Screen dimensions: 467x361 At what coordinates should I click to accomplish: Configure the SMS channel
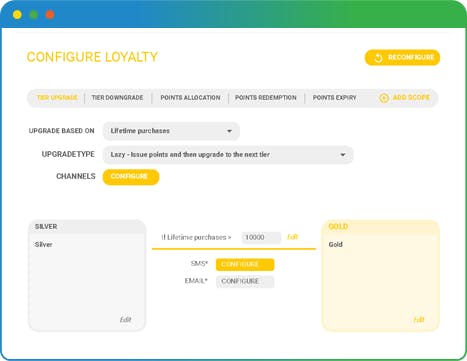(x=245, y=264)
